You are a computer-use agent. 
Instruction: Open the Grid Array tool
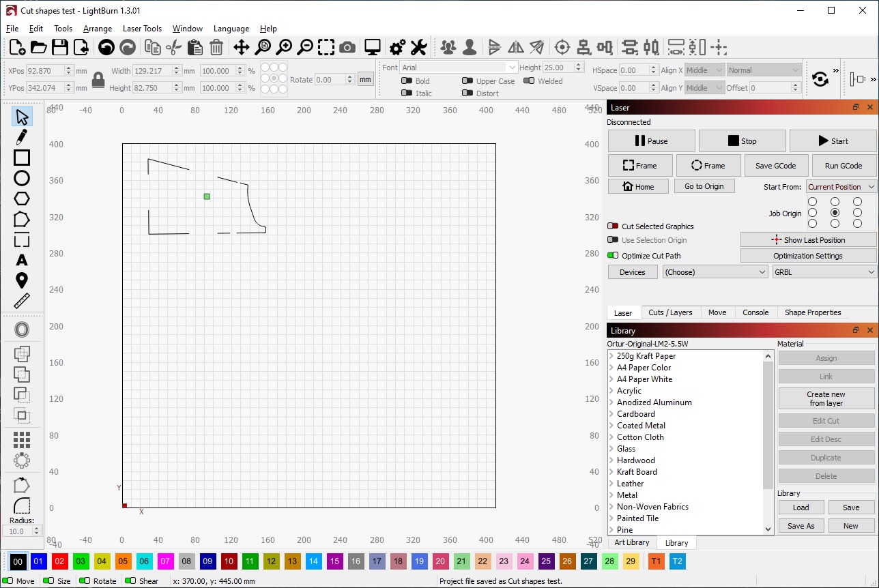(x=22, y=440)
